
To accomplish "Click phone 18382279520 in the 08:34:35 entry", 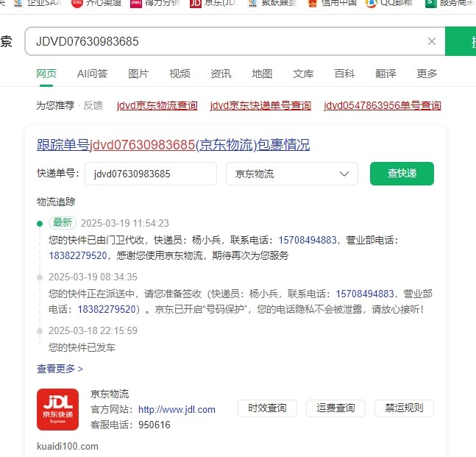I will 107,309.
